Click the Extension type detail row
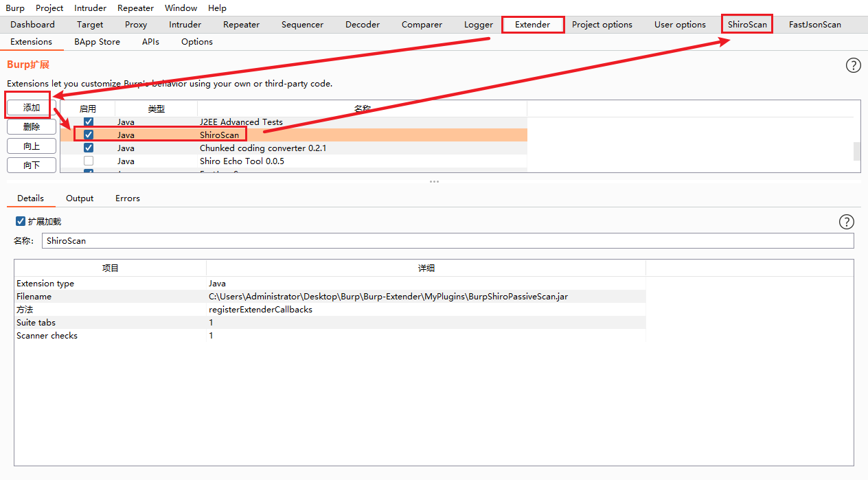Screen dimensions: 868x480 pyautogui.click(x=330, y=284)
